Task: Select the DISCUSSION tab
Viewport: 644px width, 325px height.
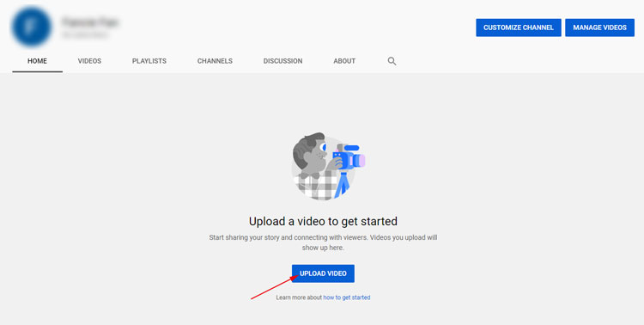Action: point(283,61)
